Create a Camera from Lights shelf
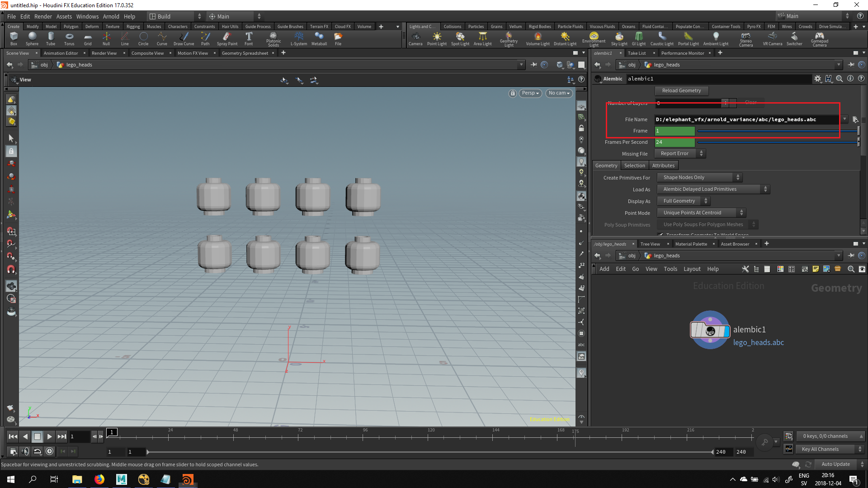This screenshot has height=488, width=868. (415, 39)
